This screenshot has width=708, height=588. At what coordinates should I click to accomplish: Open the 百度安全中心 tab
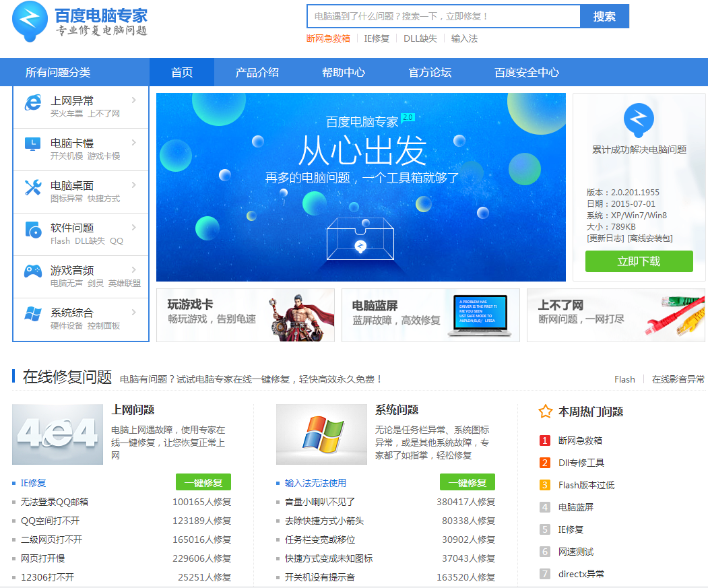coord(527,72)
